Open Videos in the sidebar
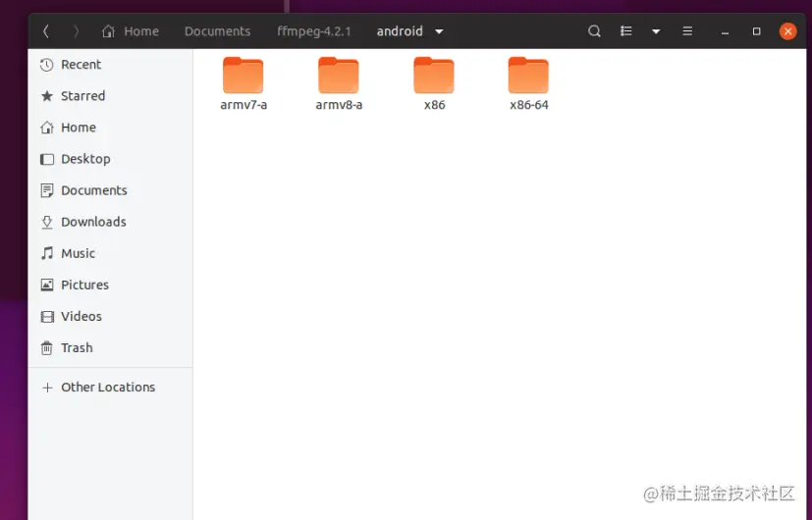Image resolution: width=812 pixels, height=520 pixels. point(110,317)
